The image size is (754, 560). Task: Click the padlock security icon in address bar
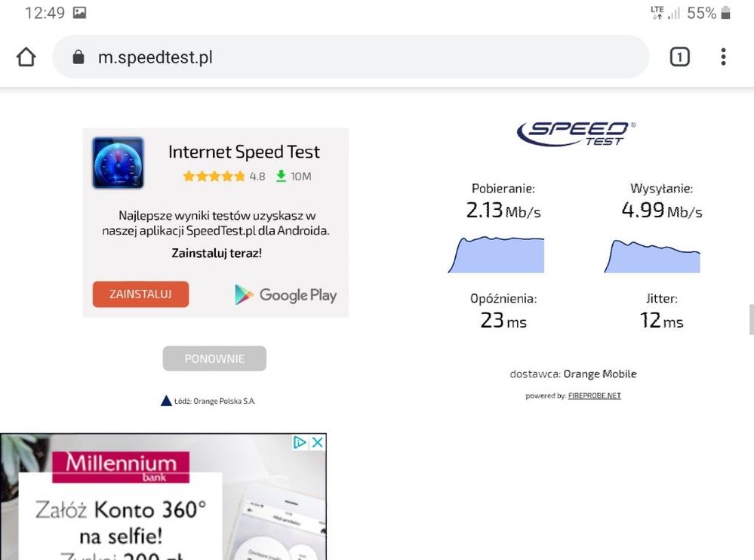point(78,57)
